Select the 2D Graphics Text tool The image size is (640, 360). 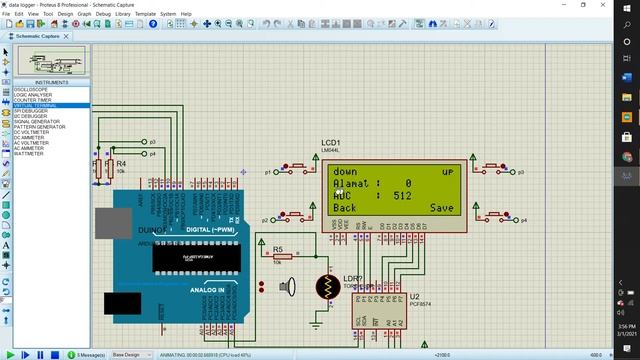point(6,245)
